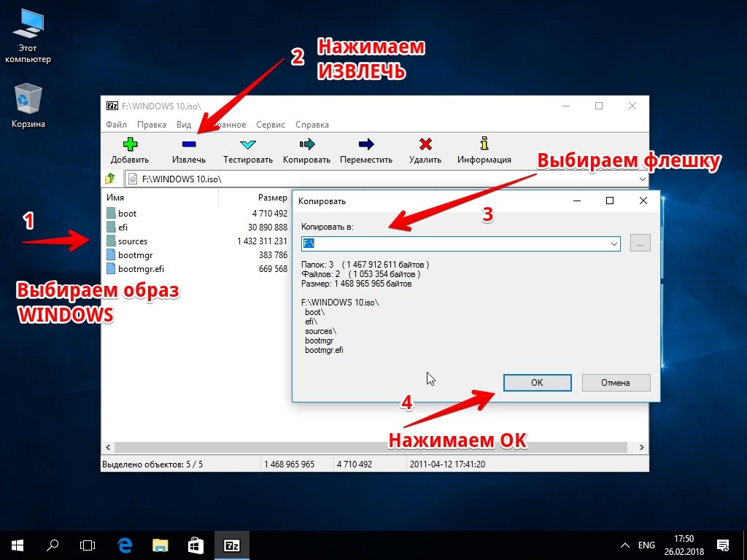Open the Windows Start menu

pyautogui.click(x=18, y=545)
